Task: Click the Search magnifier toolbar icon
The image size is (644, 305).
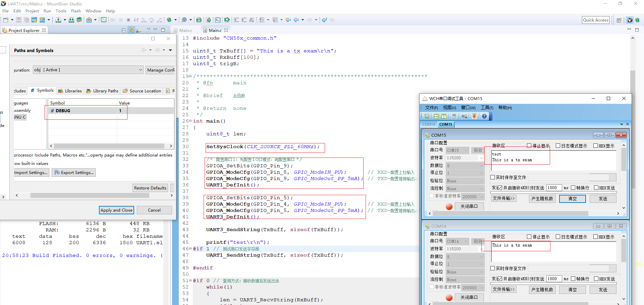Action: (184, 20)
